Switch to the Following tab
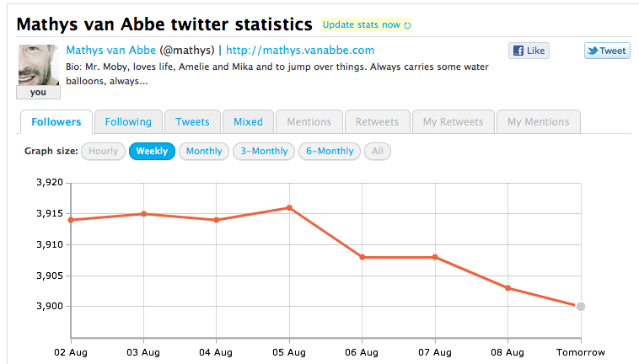 [128, 122]
